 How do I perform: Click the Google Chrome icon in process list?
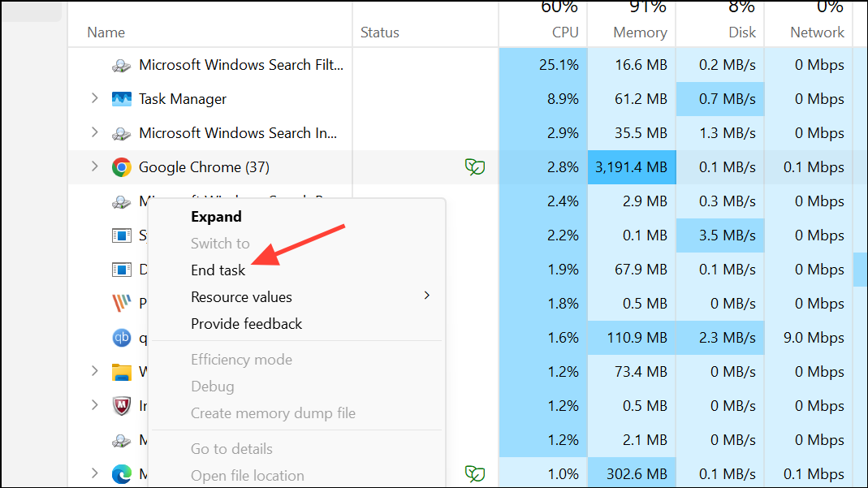(122, 166)
